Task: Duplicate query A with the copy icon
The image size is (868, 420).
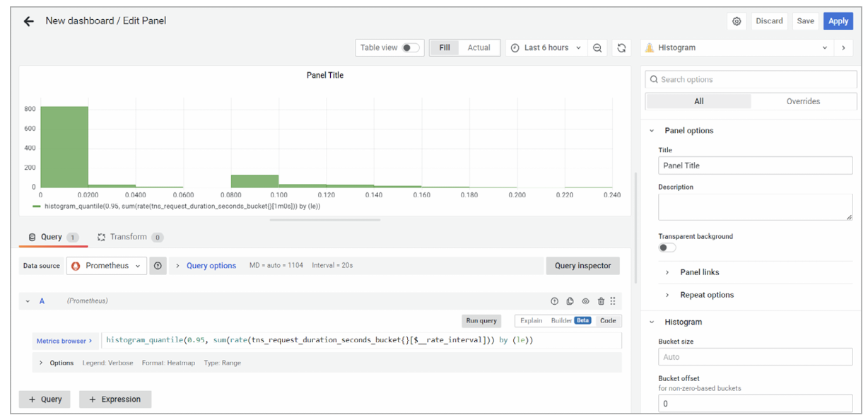Action: [570, 301]
